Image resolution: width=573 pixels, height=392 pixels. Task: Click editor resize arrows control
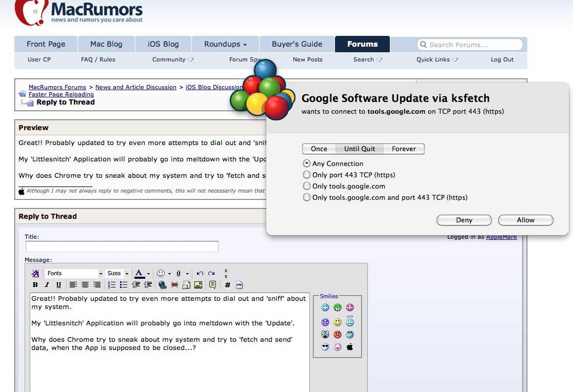click(x=226, y=274)
